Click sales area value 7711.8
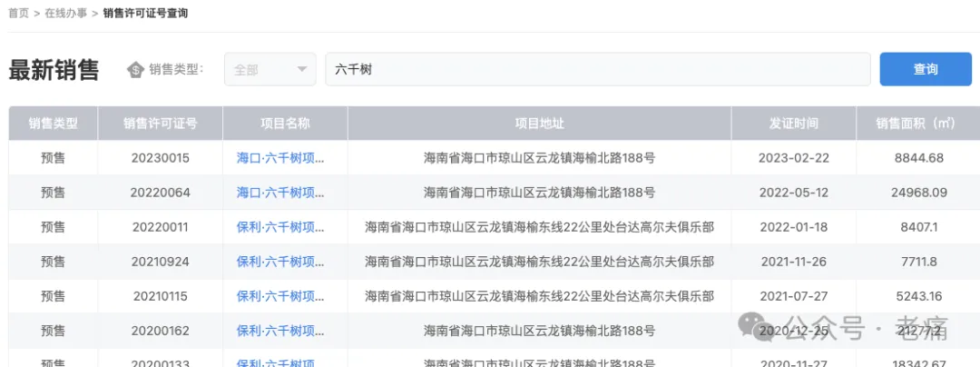 coord(918,262)
